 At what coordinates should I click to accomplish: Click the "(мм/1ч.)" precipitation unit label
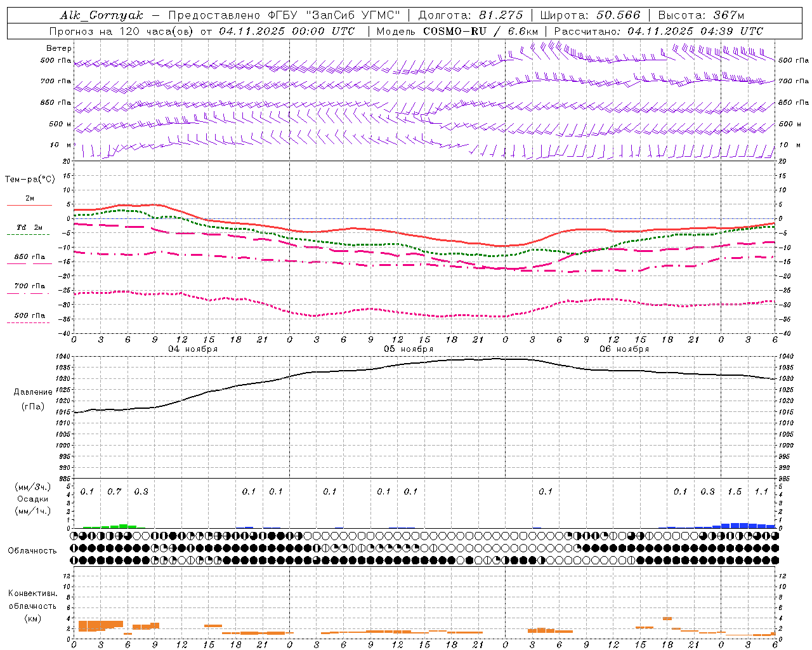pyautogui.click(x=32, y=511)
